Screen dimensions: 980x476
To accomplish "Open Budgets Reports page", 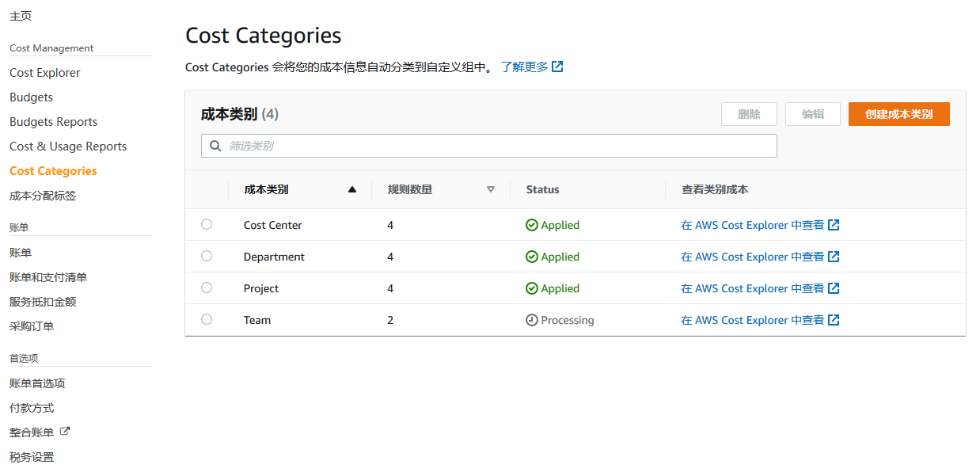I will coord(54,121).
